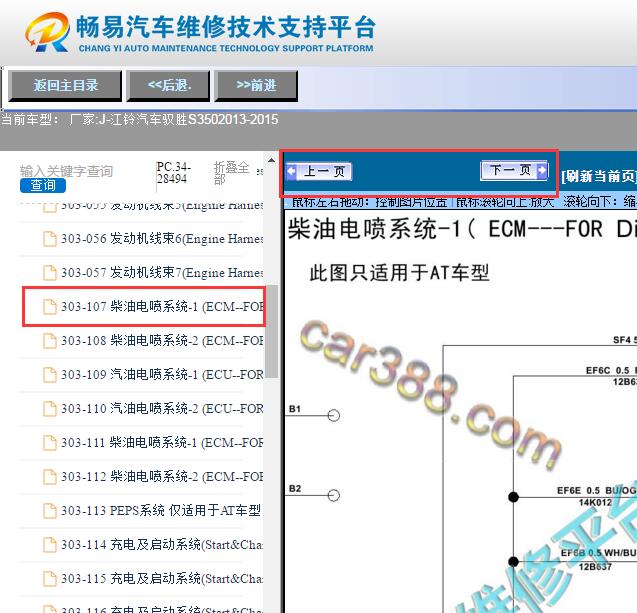
Task: Click connector label B2 in diagram
Action: coord(295,488)
